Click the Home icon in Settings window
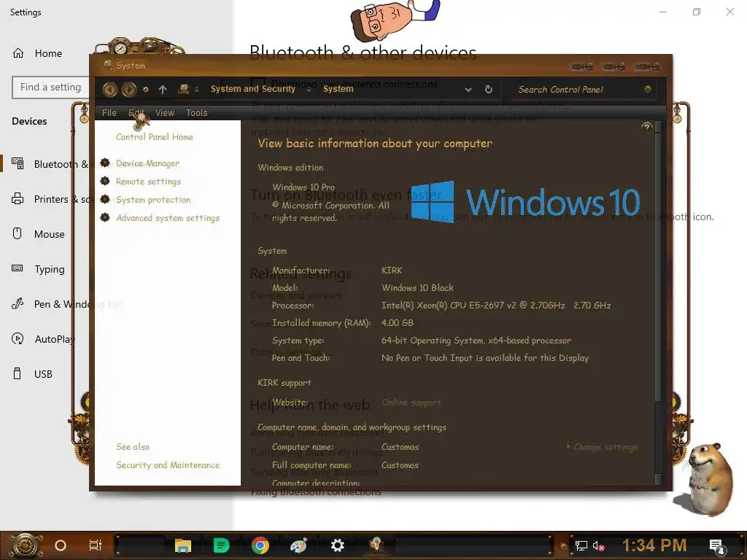Image resolution: width=747 pixels, height=560 pixels. [x=18, y=52]
